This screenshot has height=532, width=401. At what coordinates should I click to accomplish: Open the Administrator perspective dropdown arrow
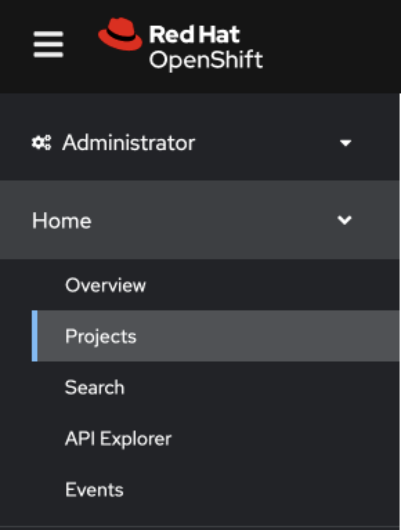click(x=345, y=143)
